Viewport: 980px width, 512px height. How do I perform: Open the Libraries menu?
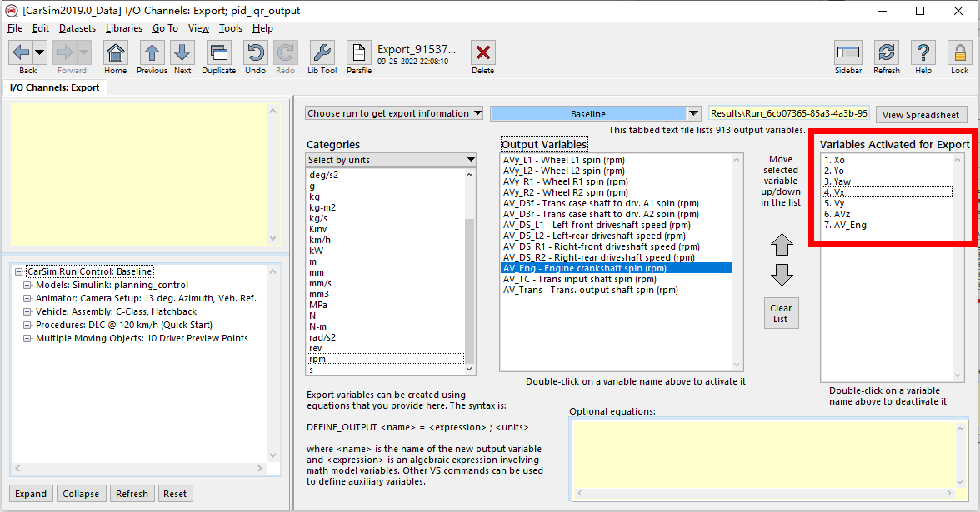point(123,28)
